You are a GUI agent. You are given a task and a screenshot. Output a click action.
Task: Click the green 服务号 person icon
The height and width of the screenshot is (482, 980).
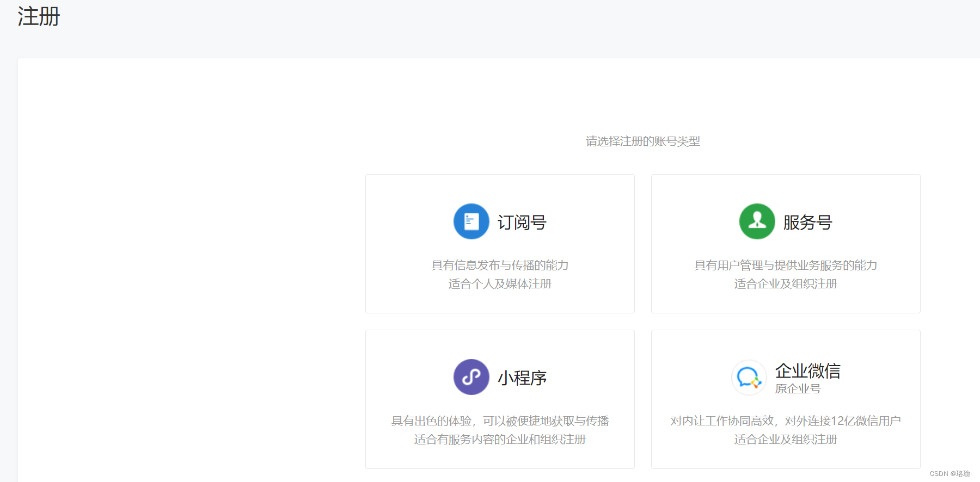pyautogui.click(x=757, y=221)
